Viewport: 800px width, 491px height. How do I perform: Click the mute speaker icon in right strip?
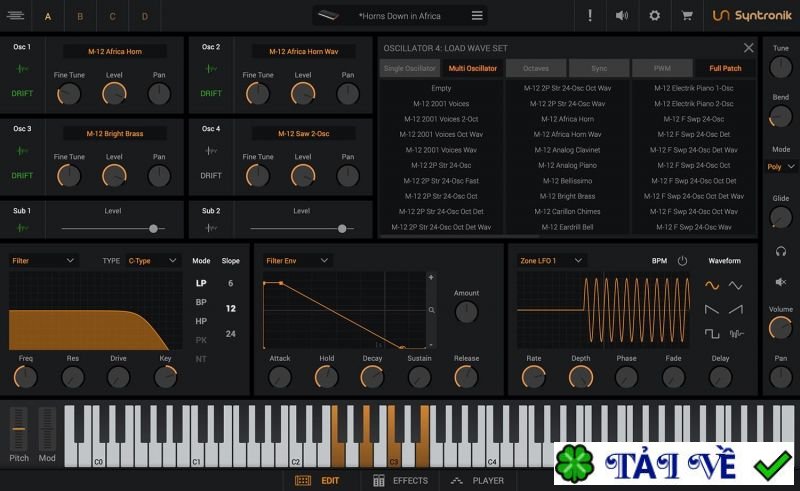[781, 282]
